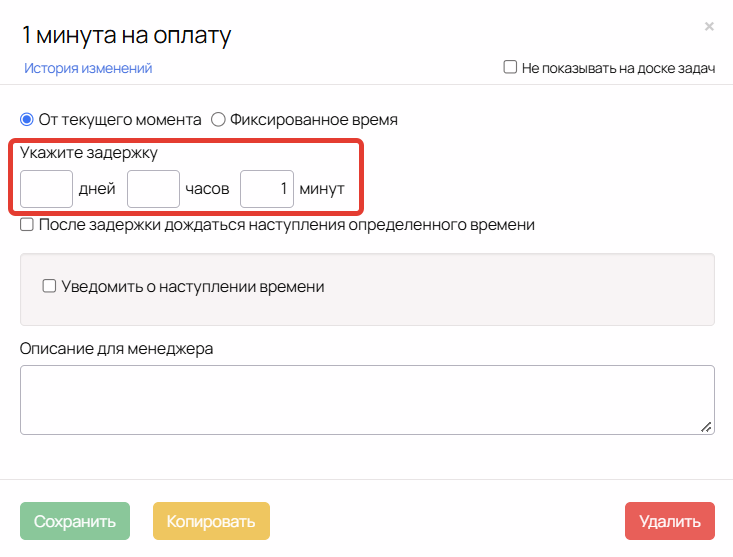Click the минут unit label
Viewport: 733px width, 557px height.
coord(322,189)
